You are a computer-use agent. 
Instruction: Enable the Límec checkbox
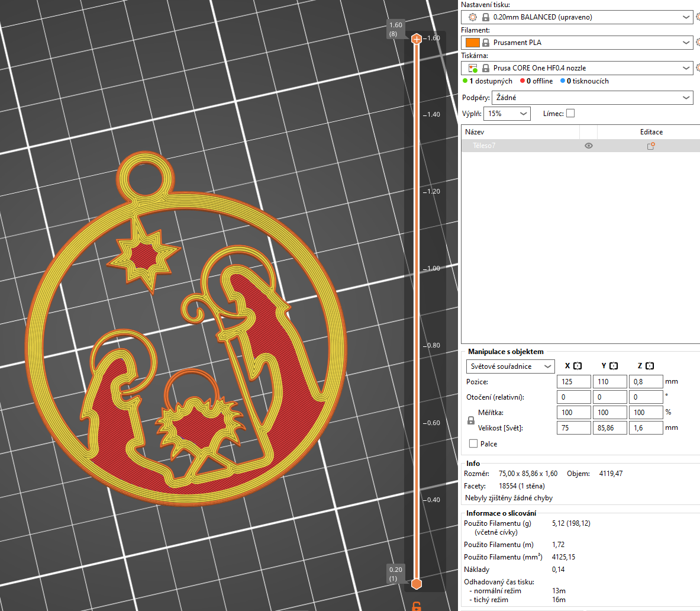(570, 113)
